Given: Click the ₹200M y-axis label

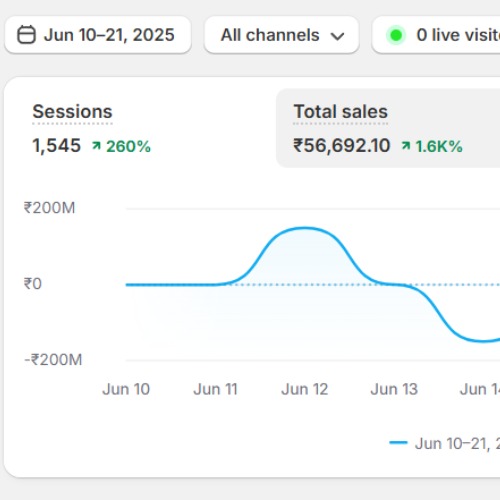Looking at the screenshot, I should (49, 208).
